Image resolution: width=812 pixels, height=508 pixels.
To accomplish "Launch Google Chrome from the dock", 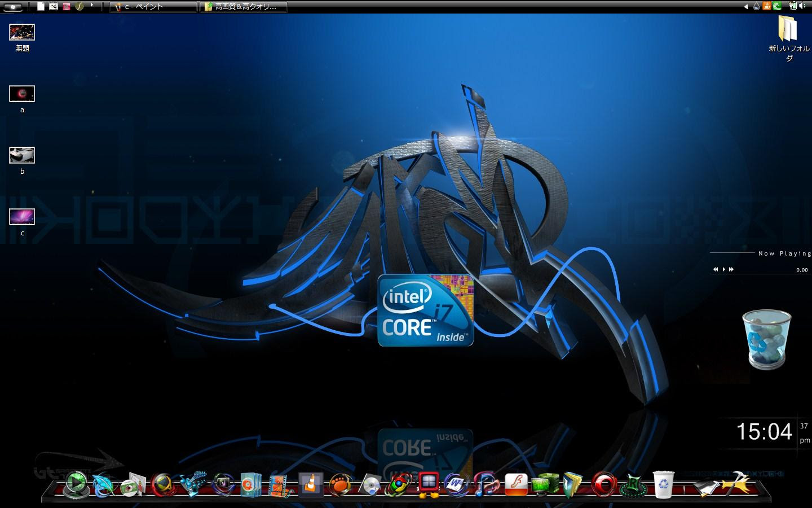I will [x=399, y=484].
